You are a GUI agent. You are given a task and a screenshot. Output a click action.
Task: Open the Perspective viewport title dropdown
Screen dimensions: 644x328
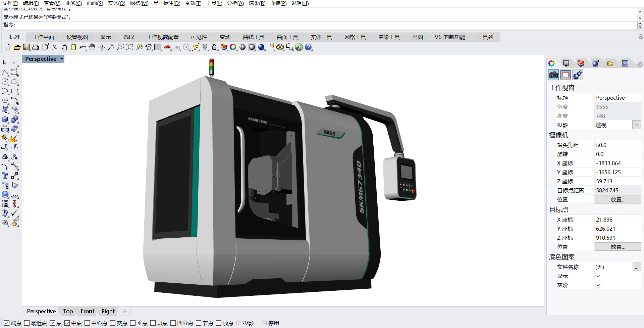coord(62,59)
